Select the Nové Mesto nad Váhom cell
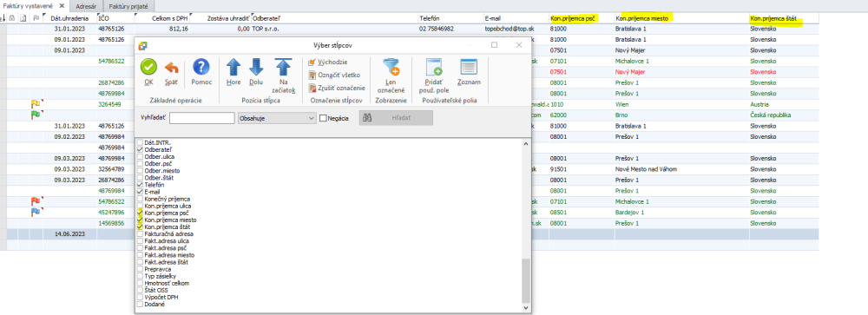 (681, 169)
